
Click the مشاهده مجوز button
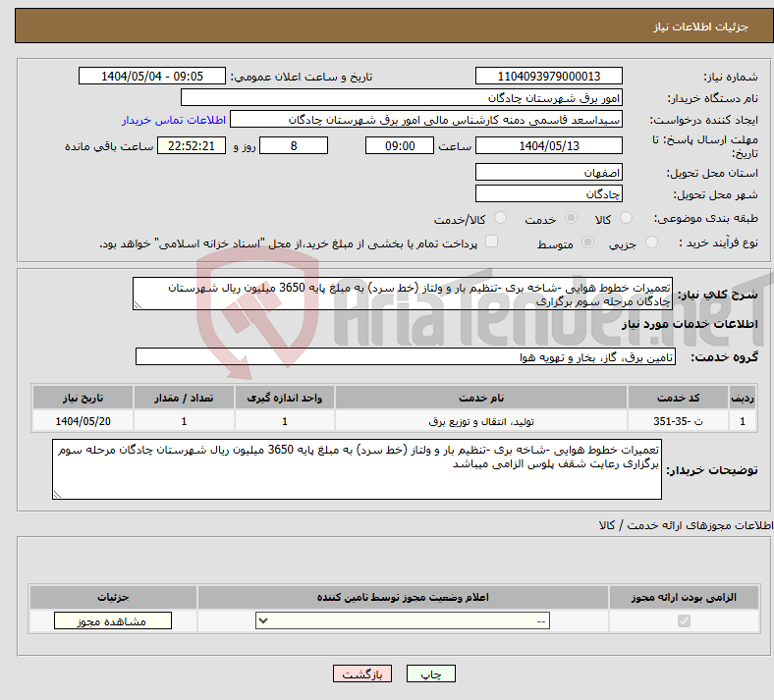coord(113,620)
